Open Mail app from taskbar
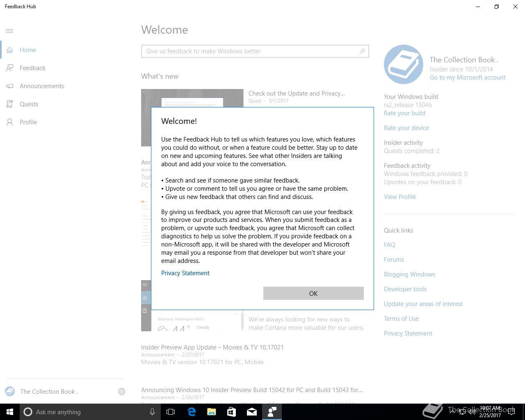This screenshot has height=420, width=525. [x=252, y=412]
